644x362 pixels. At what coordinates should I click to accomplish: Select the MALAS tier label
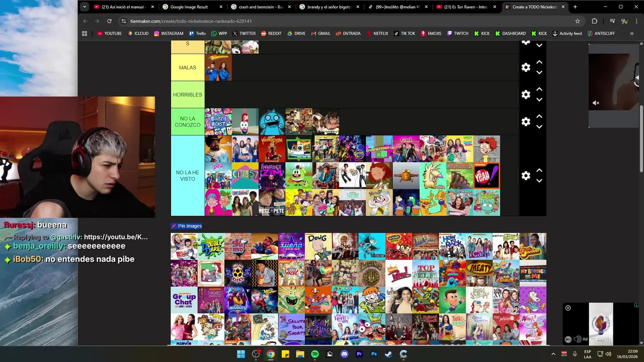click(188, 67)
